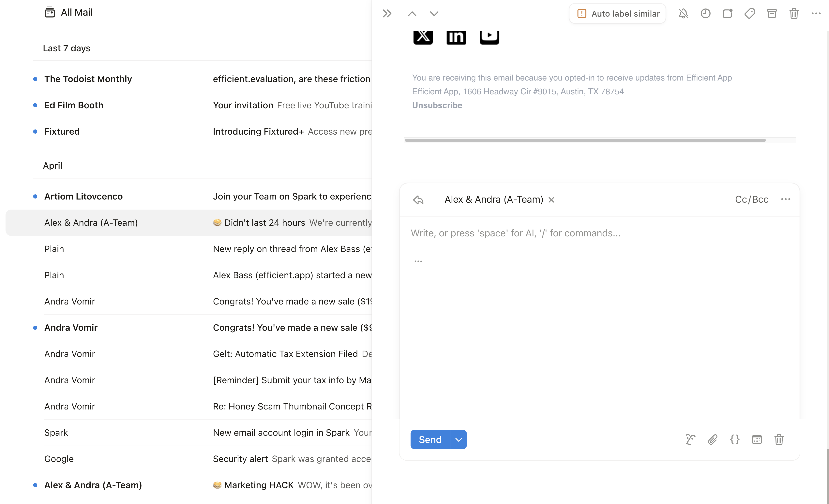The image size is (829, 504).
Task: Snooze email with clock icon
Action: (705, 13)
